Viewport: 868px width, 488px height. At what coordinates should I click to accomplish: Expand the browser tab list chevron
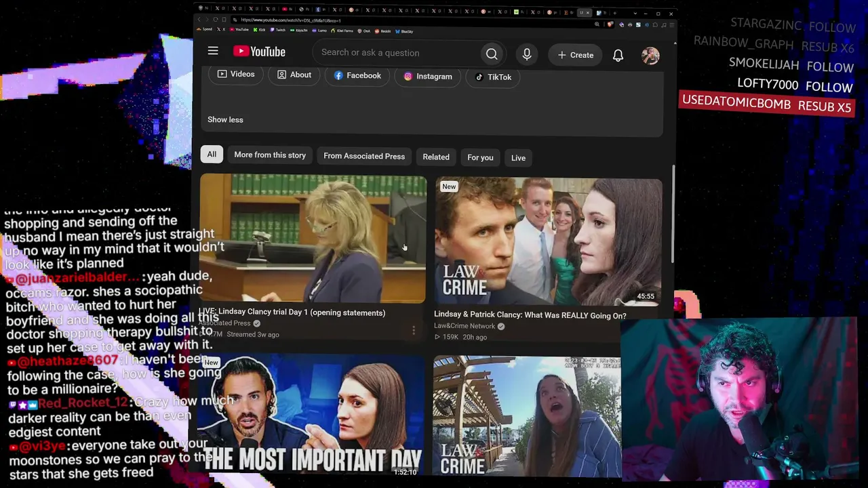click(635, 13)
